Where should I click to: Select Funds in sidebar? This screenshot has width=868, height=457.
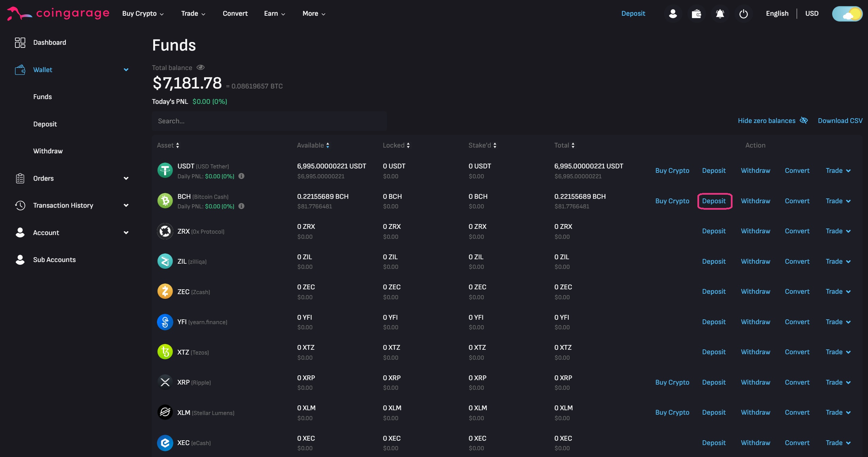click(x=42, y=97)
